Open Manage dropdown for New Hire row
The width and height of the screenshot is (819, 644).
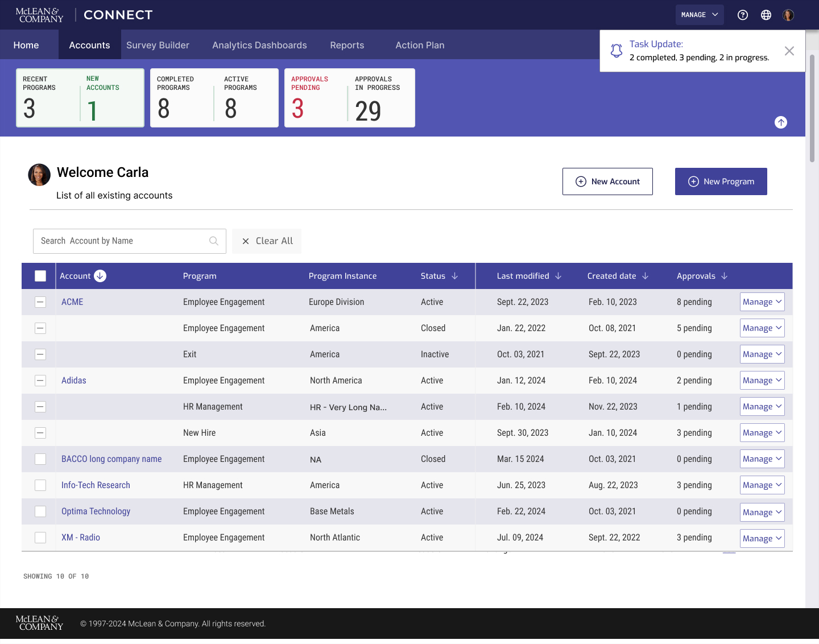(x=762, y=433)
